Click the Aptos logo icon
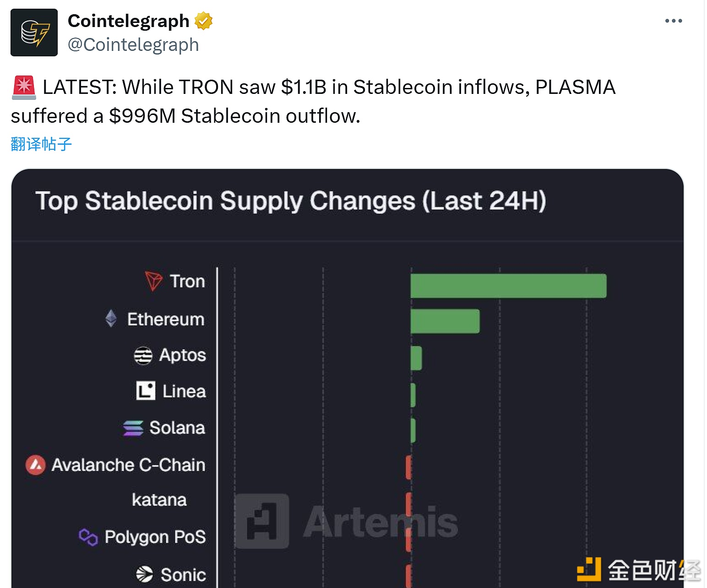The height and width of the screenshot is (588, 707). [143, 355]
